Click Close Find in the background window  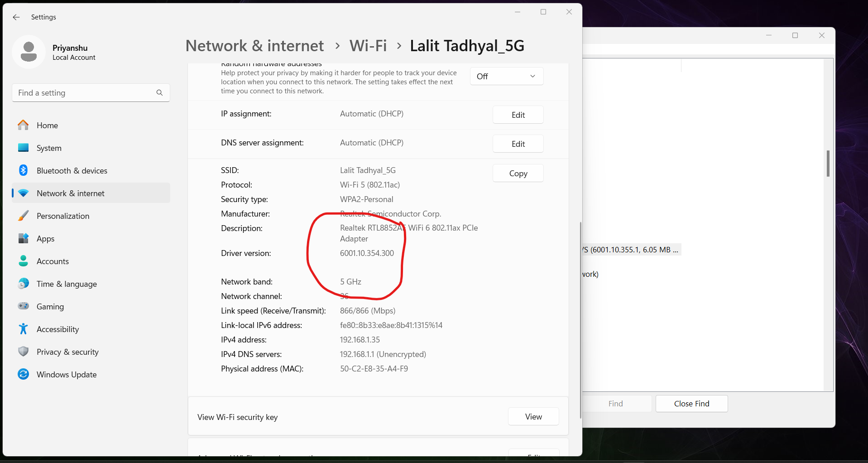coord(691,403)
